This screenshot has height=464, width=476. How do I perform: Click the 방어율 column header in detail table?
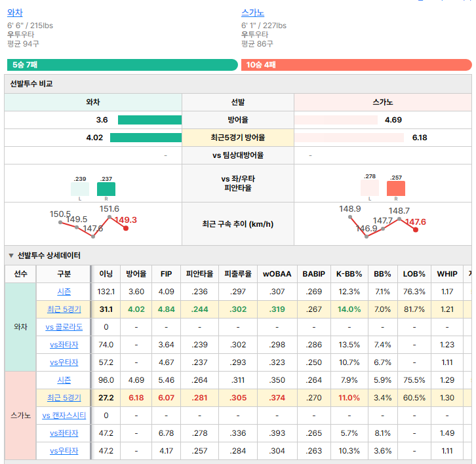pyautogui.click(x=136, y=274)
